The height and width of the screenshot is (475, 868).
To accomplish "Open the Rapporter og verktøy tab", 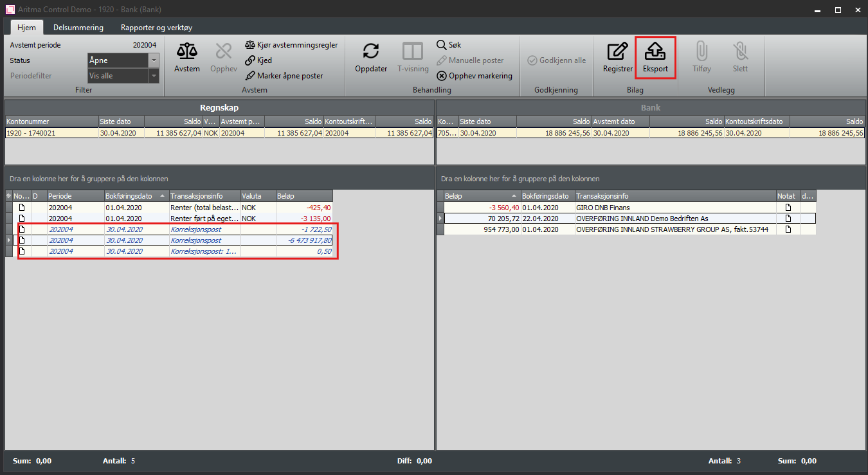I will (x=156, y=28).
